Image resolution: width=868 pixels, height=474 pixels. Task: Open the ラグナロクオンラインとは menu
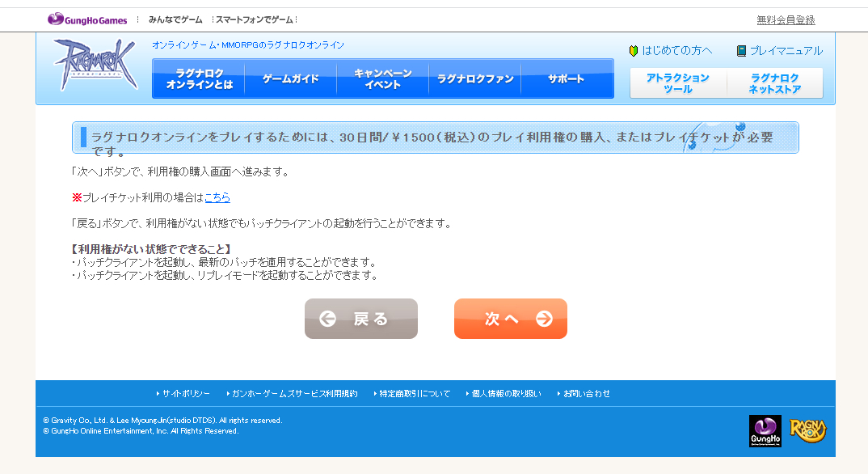199,78
